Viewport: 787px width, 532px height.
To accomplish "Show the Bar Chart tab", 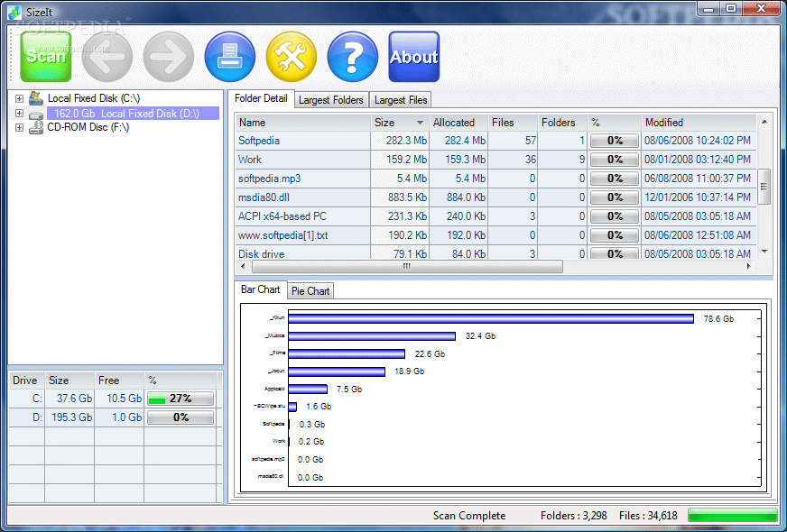I will tap(260, 289).
